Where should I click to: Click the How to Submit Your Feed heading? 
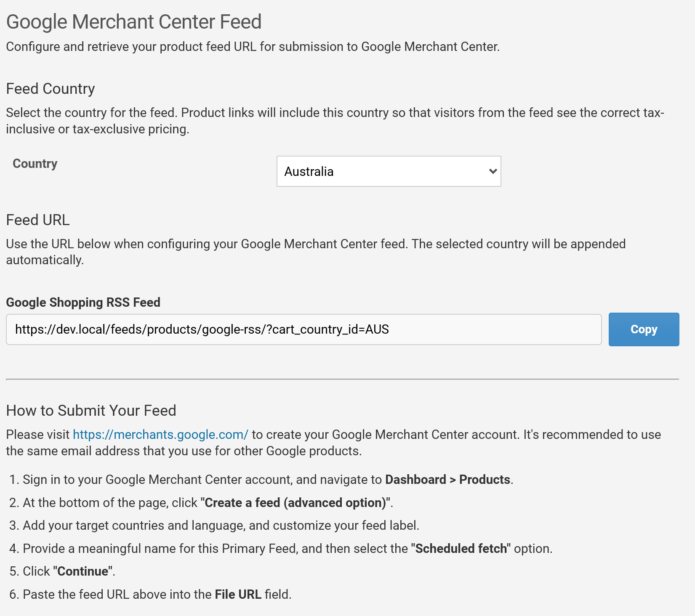click(91, 411)
